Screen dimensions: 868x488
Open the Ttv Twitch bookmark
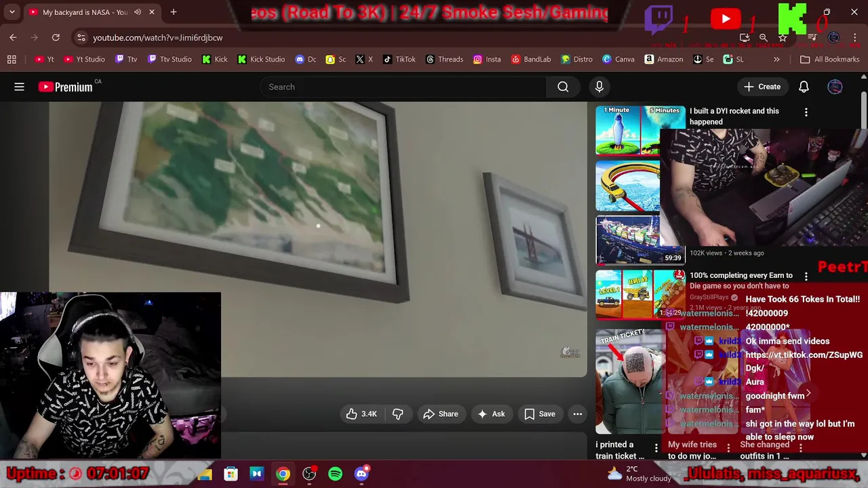126,60
